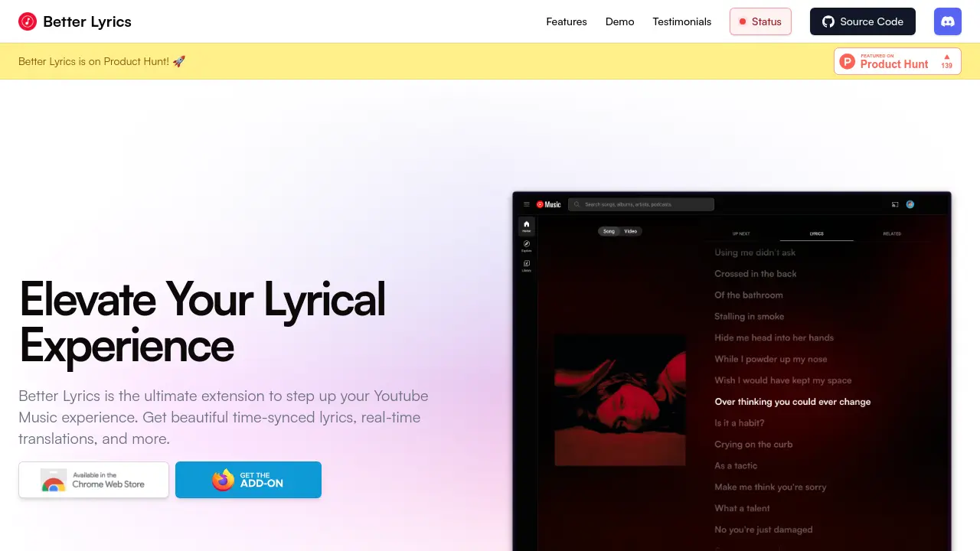
Task: Click the YouTube Music logo in demo
Action: tap(548, 204)
